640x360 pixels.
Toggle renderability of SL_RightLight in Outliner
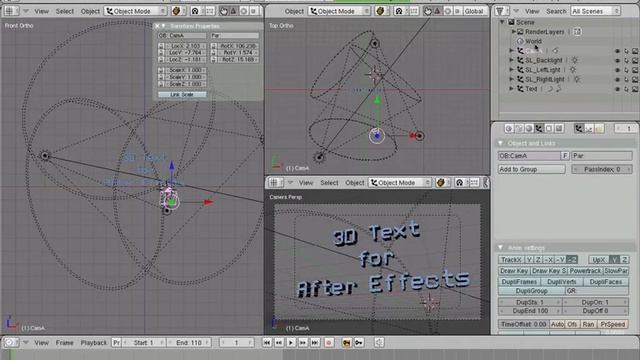[635, 79]
